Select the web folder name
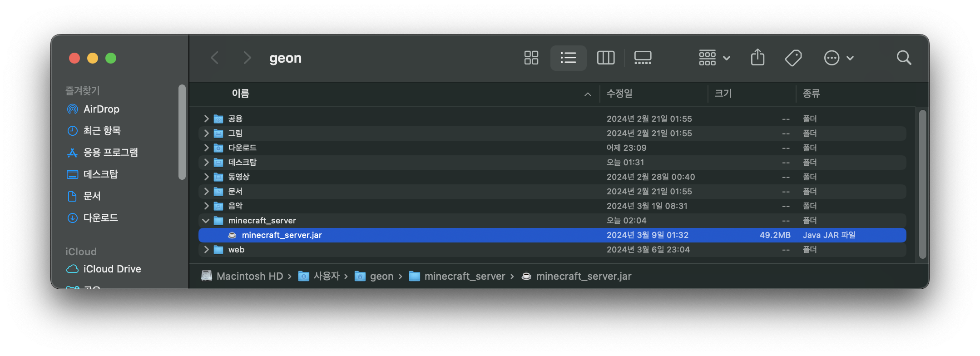980x356 pixels. tap(236, 249)
